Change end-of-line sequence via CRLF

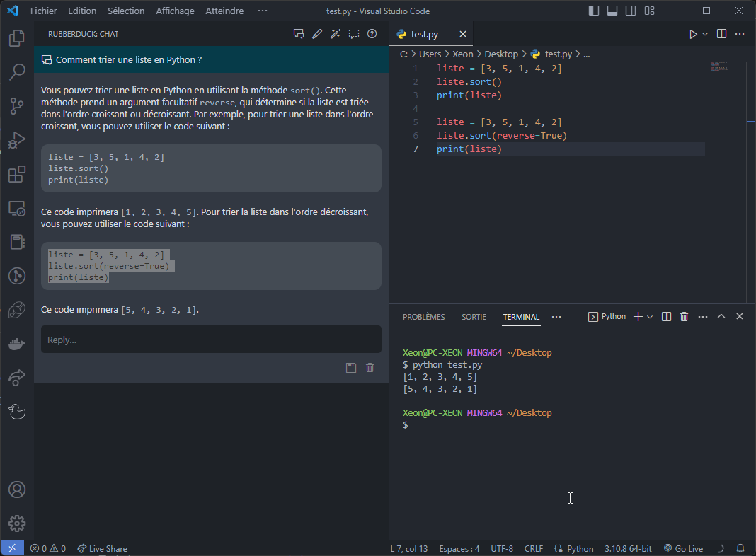pos(534,548)
